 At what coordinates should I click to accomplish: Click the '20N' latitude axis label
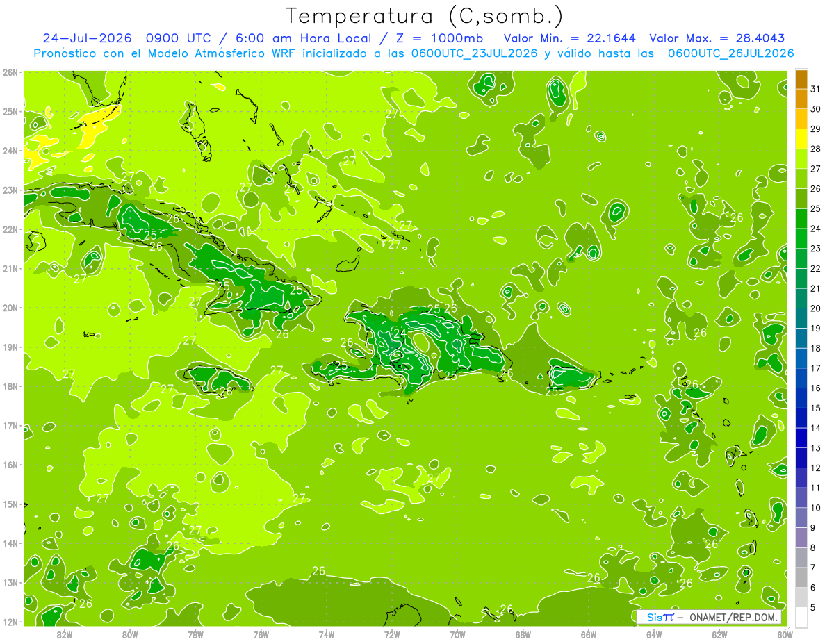pos(10,308)
